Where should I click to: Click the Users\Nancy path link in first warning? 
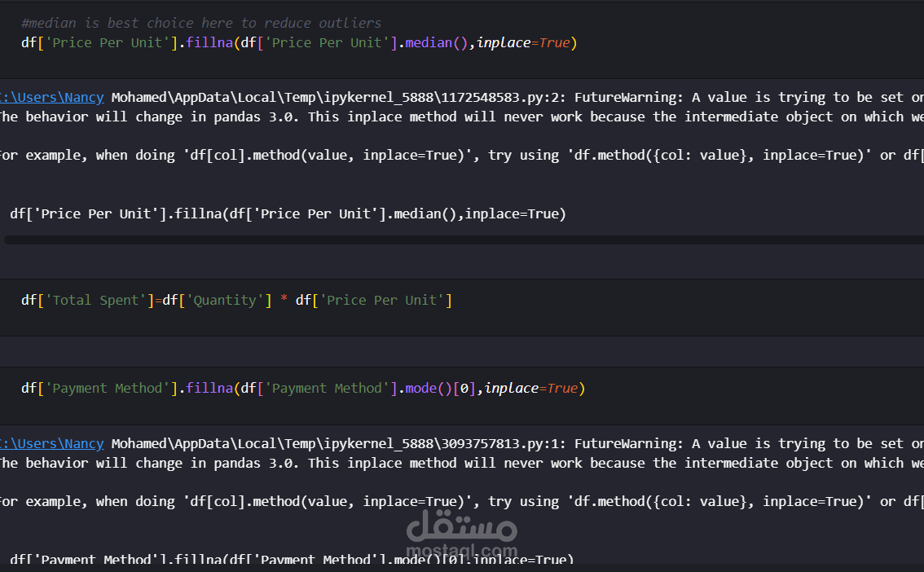coord(52,97)
